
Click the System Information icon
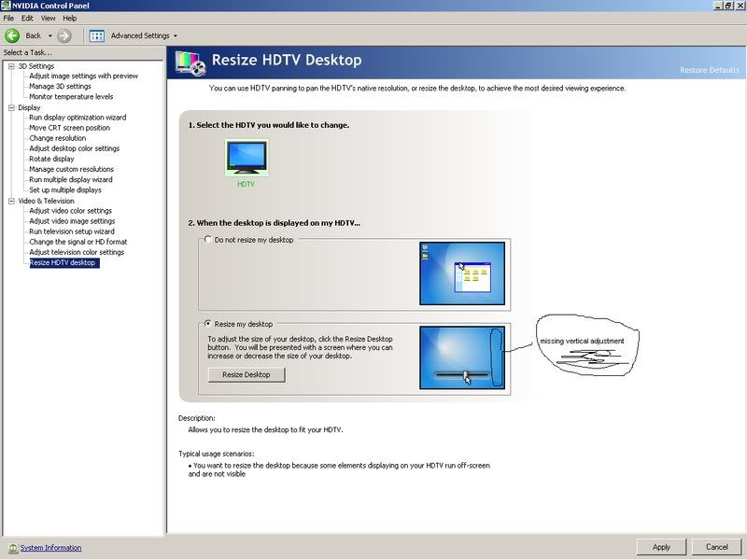pyautogui.click(x=13, y=548)
